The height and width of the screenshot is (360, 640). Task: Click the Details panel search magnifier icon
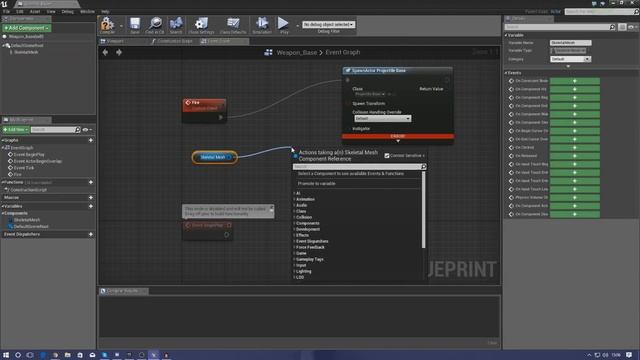[x=612, y=27]
